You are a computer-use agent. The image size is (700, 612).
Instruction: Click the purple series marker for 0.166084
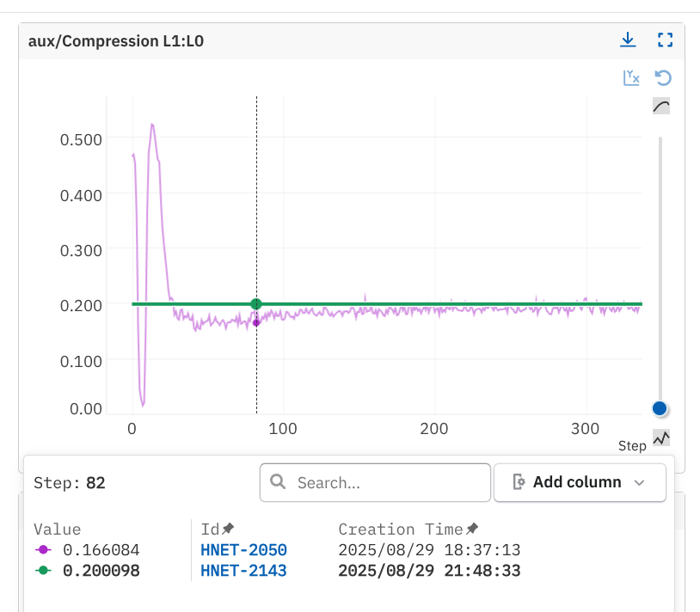[43, 549]
